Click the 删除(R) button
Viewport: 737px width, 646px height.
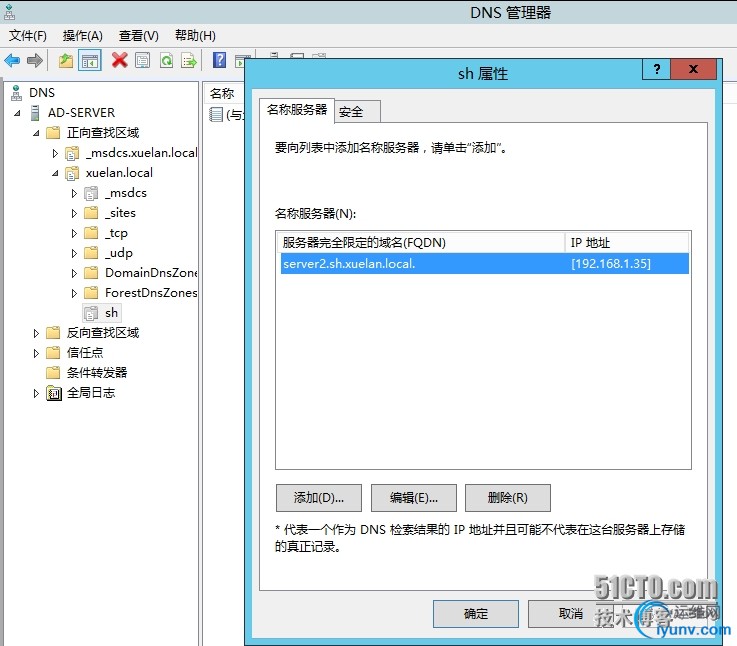pos(508,498)
